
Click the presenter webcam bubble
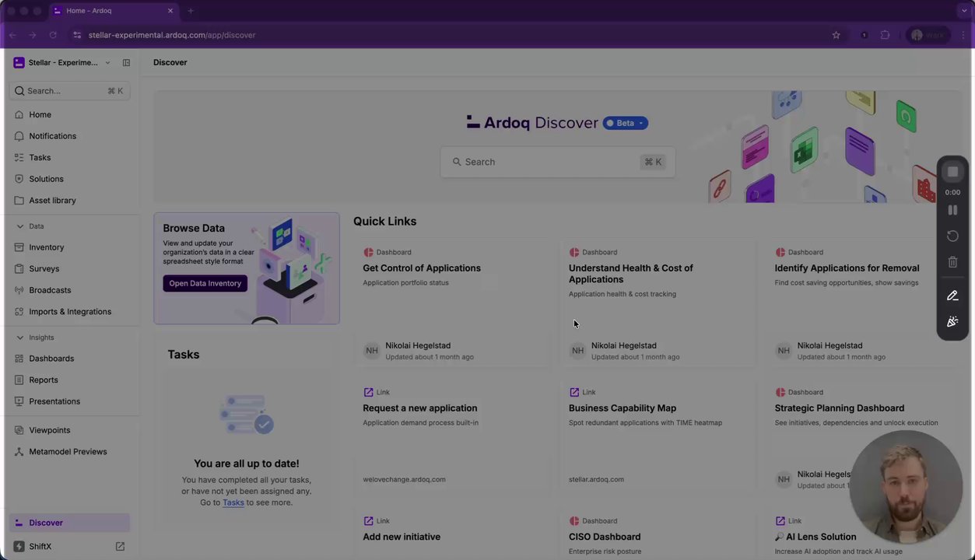[907, 487]
